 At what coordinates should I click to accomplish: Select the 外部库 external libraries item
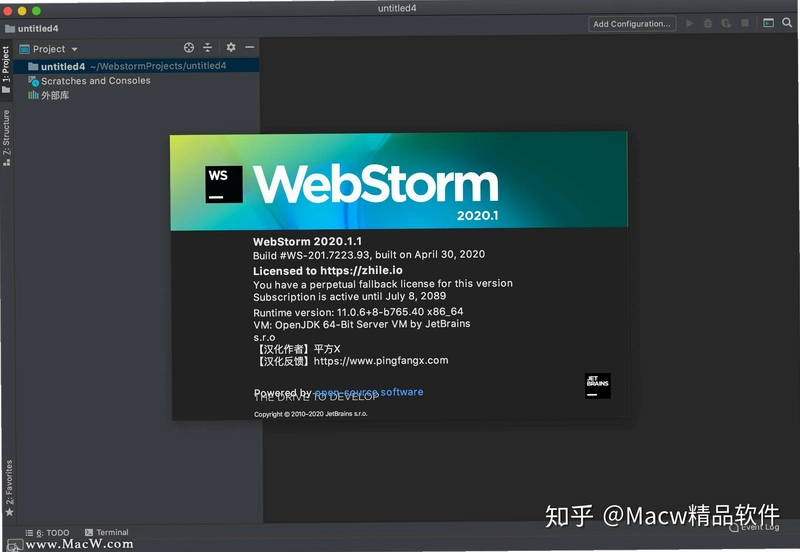coord(49,95)
